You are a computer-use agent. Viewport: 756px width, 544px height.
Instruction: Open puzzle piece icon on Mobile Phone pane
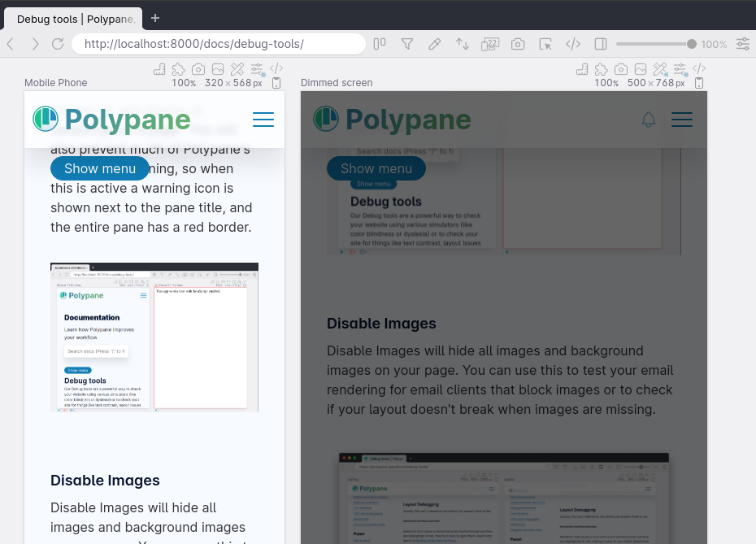point(179,69)
